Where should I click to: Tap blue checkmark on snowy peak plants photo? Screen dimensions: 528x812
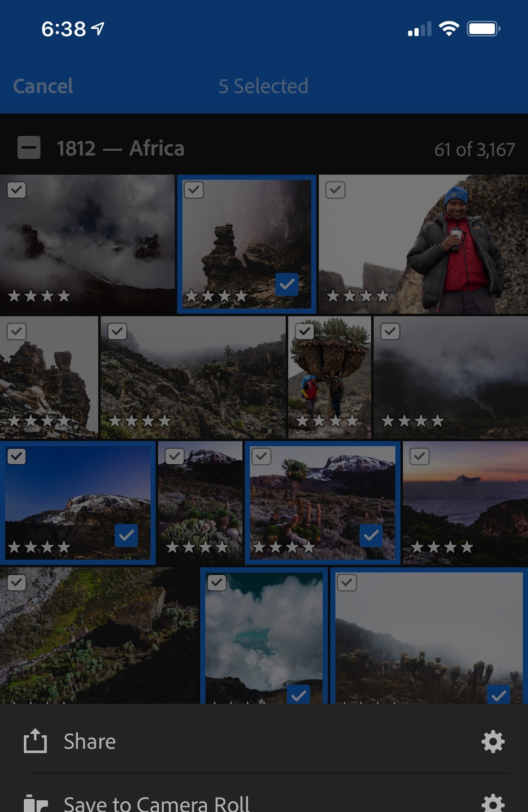pyautogui.click(x=371, y=535)
